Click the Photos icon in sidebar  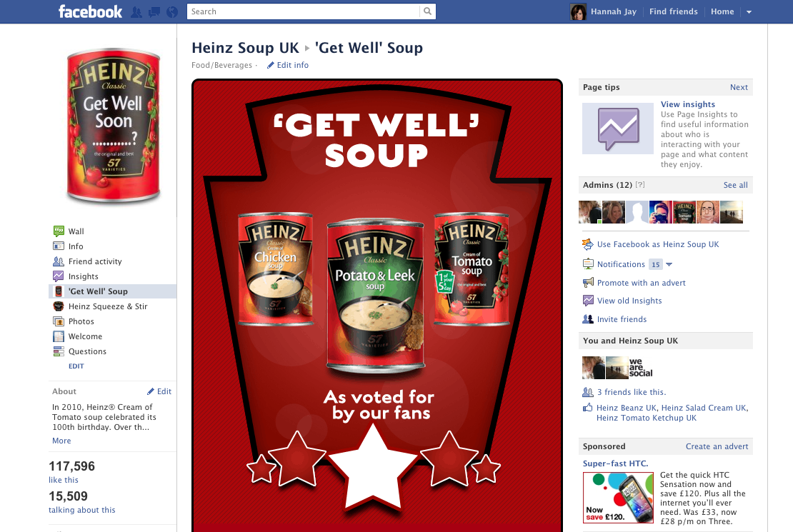point(59,321)
